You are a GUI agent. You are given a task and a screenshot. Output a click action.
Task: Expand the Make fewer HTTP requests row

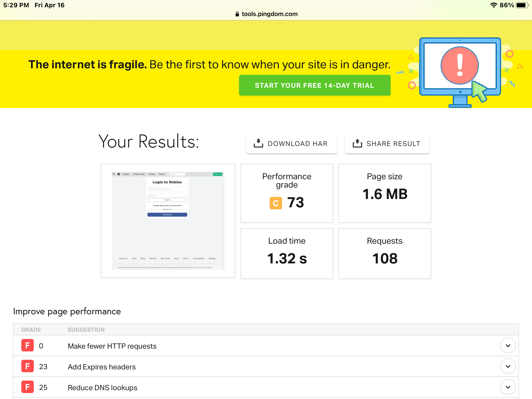tap(508, 345)
